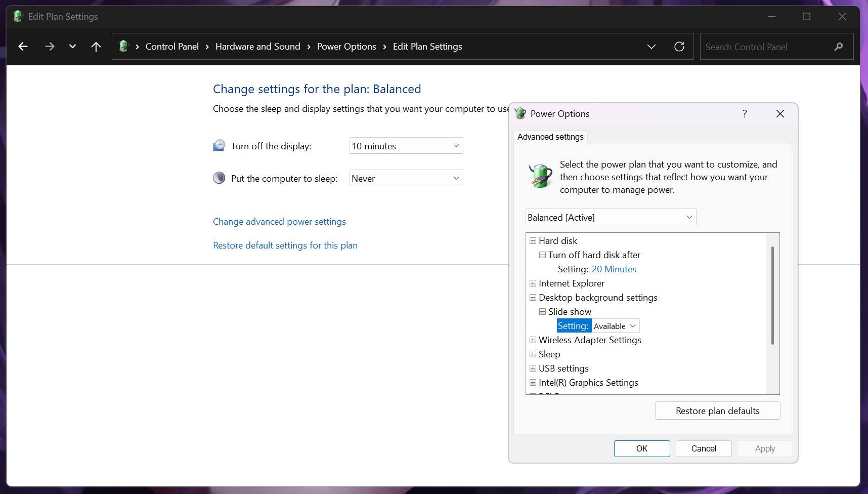Click Apply in Power Options dialog

pos(765,448)
